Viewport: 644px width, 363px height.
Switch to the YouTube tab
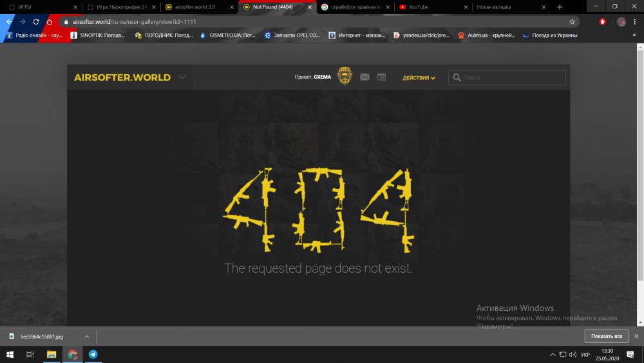(433, 7)
